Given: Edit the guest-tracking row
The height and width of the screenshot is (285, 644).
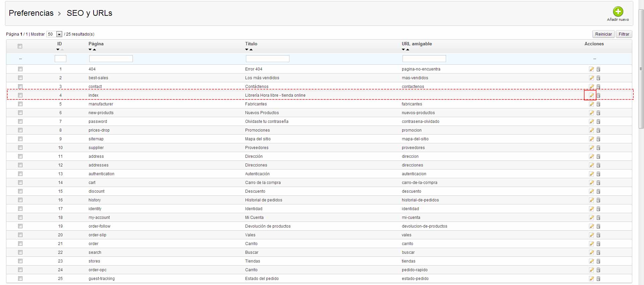Looking at the screenshot, I should pos(591,279).
